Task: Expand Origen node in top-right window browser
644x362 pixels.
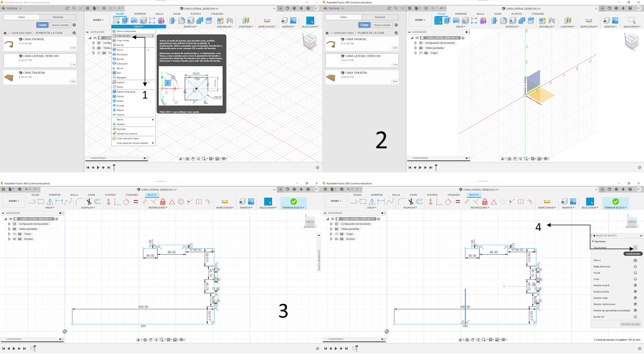Action: coord(416,53)
